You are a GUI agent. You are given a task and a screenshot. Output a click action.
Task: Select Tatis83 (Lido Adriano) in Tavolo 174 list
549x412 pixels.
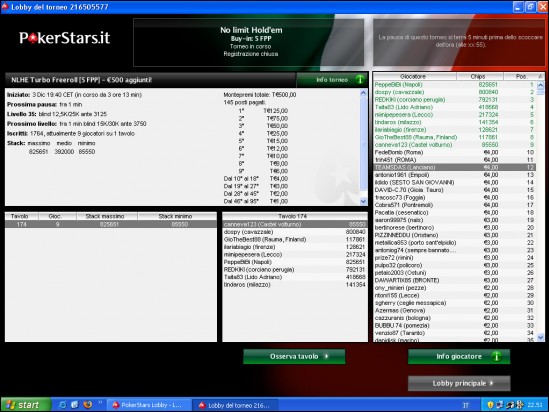coord(295,277)
